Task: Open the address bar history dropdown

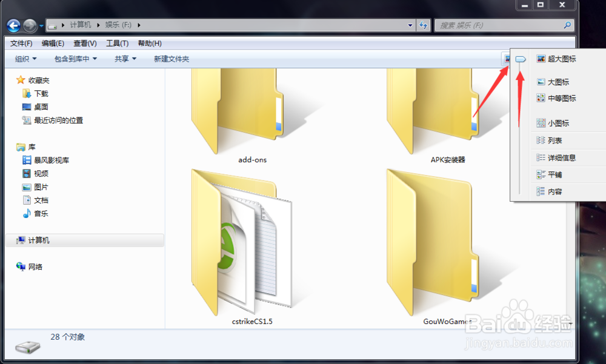Action: click(x=410, y=25)
